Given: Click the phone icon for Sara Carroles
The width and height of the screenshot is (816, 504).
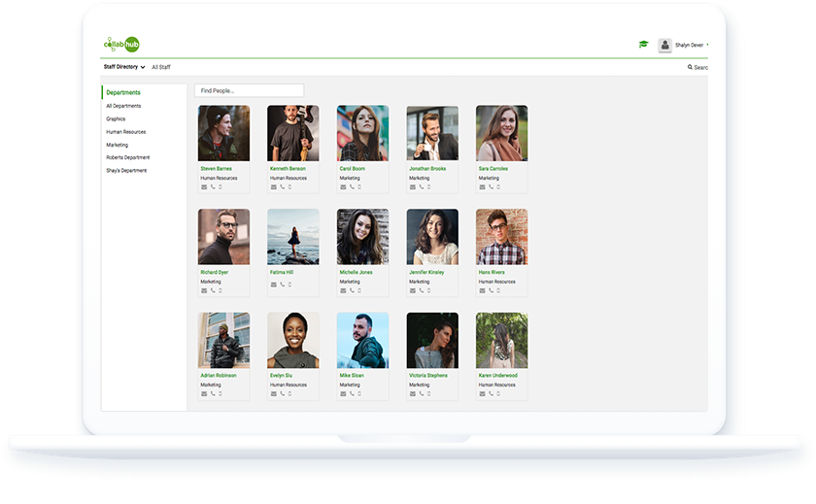Looking at the screenshot, I should [491, 187].
